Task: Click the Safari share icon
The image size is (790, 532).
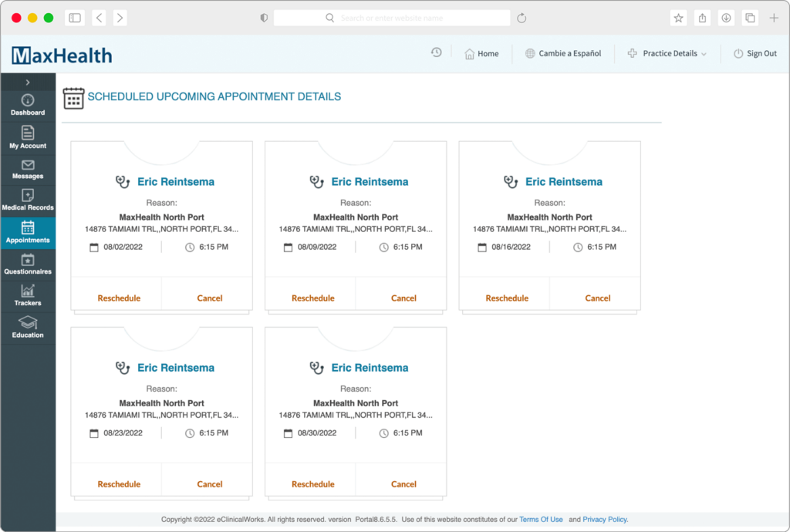Action: (x=702, y=18)
